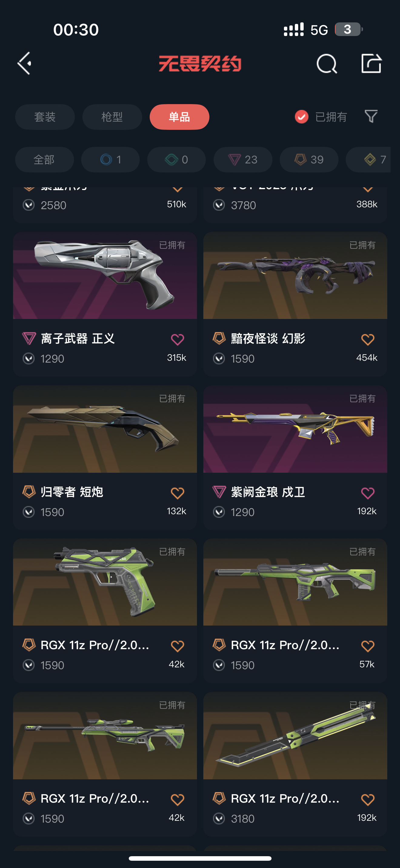Switch to the 枪型 tab
The height and width of the screenshot is (868, 400).
(112, 117)
